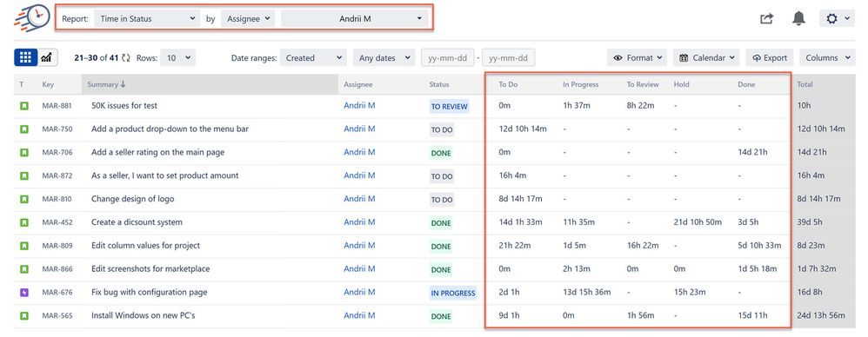Click the Export button

(x=770, y=57)
